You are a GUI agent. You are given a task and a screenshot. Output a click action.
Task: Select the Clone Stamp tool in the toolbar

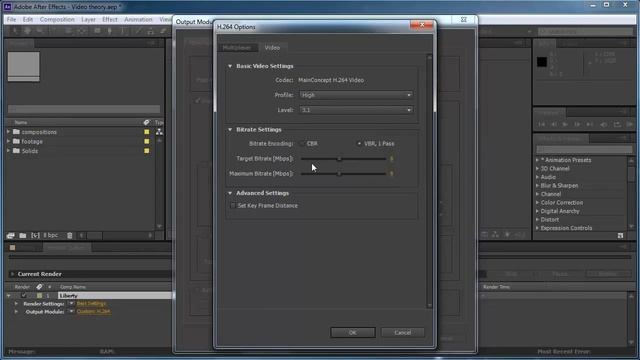151,31
